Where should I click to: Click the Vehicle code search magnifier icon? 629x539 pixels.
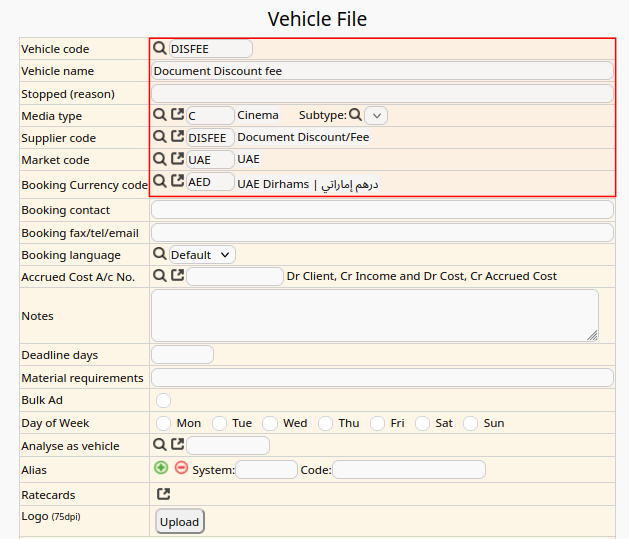(159, 48)
